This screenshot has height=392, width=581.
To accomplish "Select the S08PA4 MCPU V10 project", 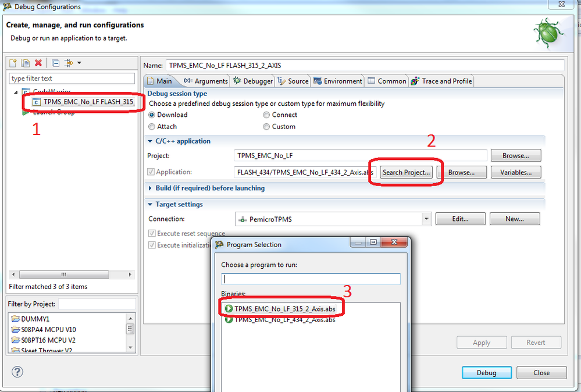I will [44, 329].
